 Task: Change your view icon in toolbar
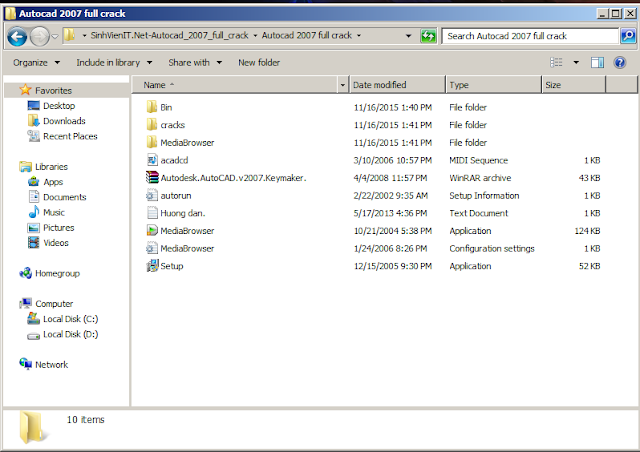[x=556, y=62]
